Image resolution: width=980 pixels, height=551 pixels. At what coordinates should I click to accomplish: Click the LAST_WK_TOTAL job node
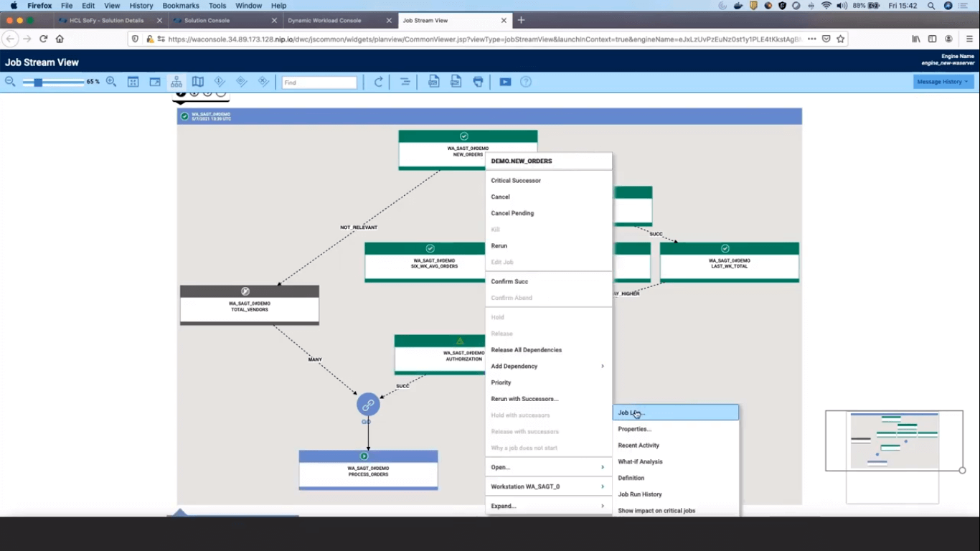coord(729,263)
